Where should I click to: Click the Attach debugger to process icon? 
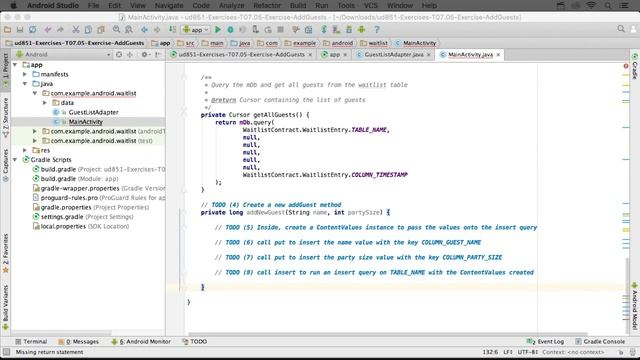click(x=256, y=30)
